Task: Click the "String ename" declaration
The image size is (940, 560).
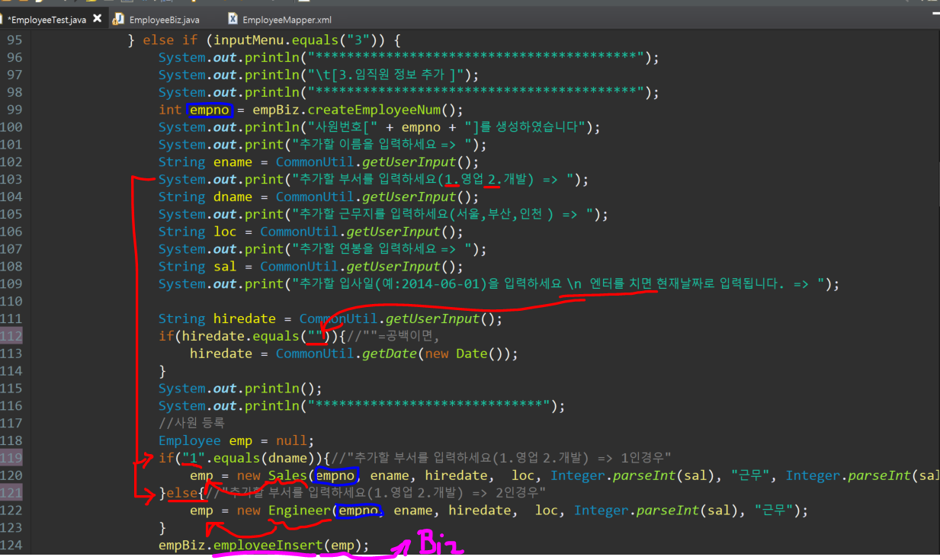Action: 206,162
